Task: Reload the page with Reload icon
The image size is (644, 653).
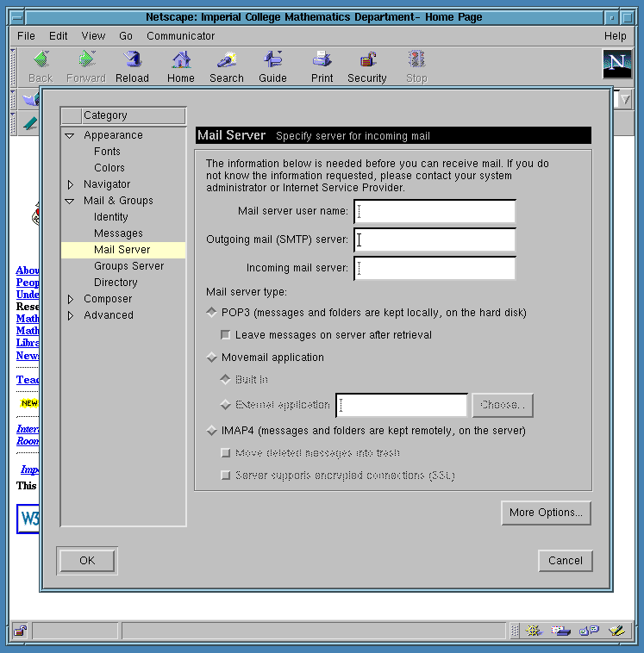Action: (x=133, y=59)
